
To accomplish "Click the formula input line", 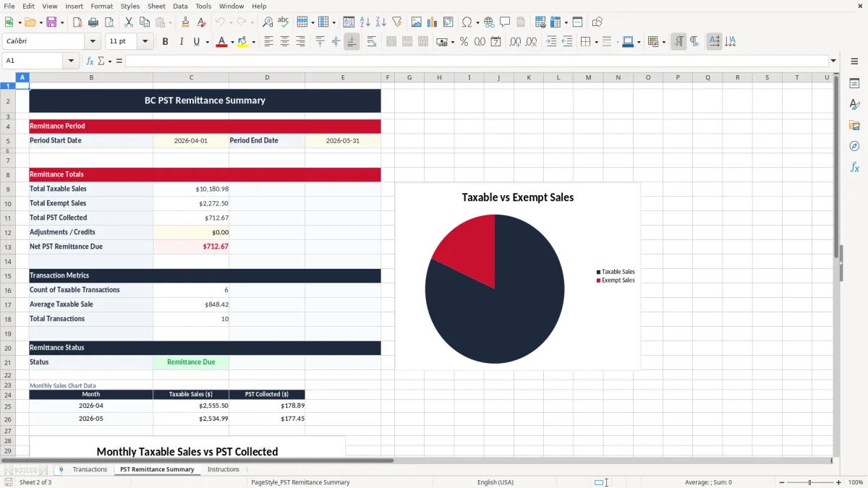I will (477, 61).
